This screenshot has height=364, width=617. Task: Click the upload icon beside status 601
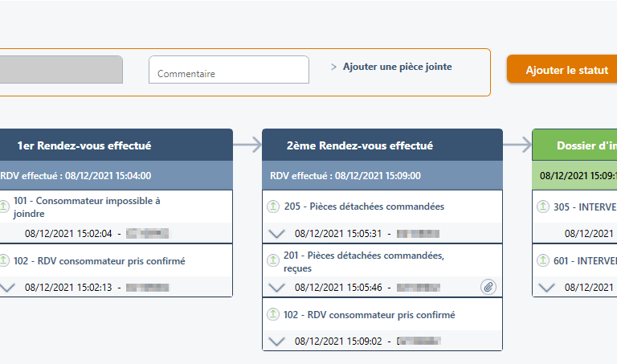tap(543, 260)
